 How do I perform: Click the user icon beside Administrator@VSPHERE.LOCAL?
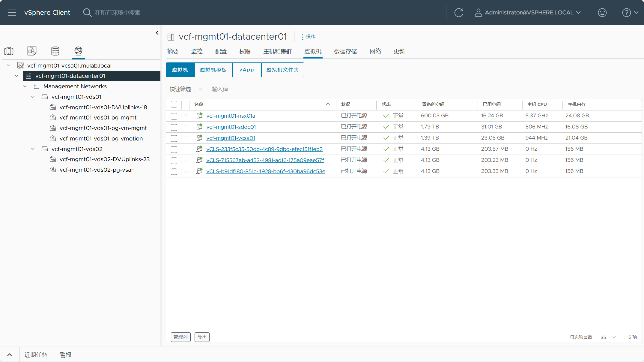[479, 13]
